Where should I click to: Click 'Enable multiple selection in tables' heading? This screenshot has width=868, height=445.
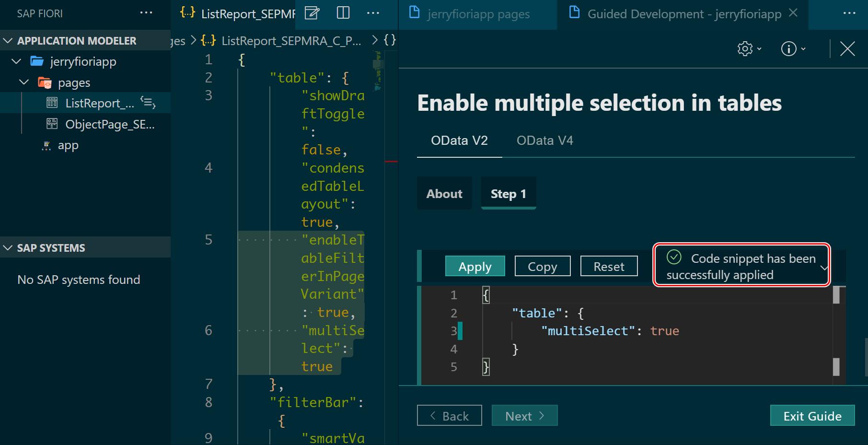coord(599,103)
